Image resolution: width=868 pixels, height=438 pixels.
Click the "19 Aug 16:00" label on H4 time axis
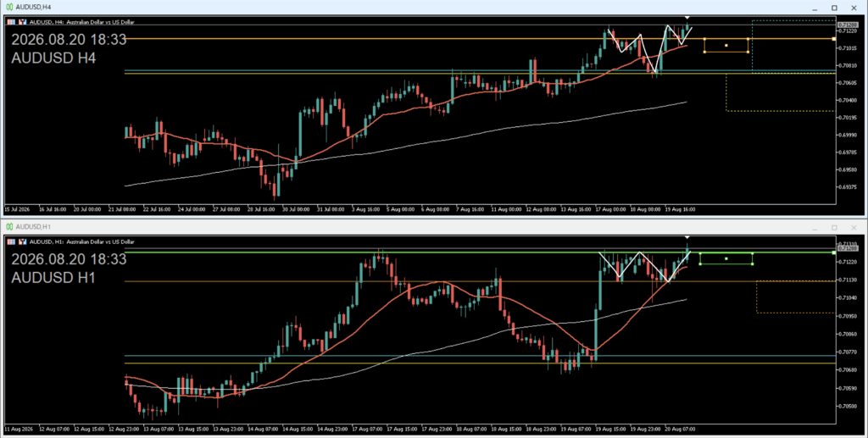681,209
